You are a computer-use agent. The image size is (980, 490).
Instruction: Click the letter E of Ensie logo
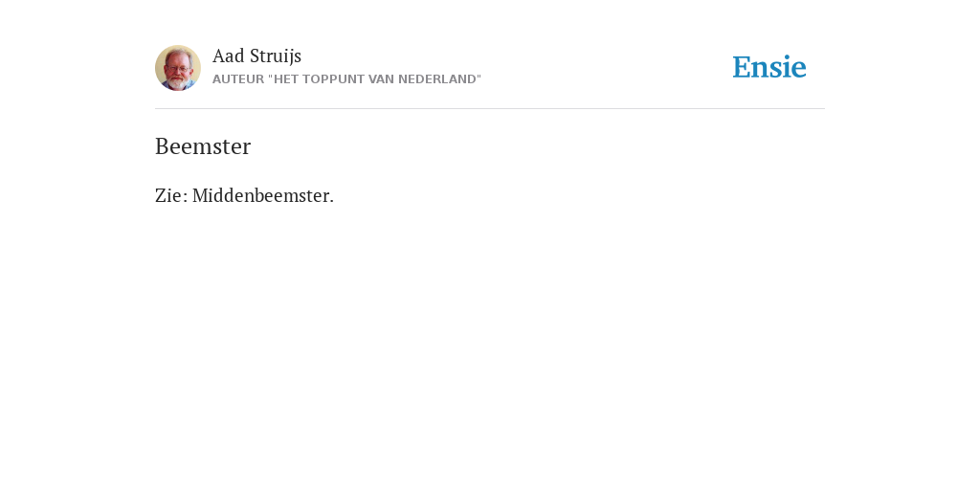742,68
